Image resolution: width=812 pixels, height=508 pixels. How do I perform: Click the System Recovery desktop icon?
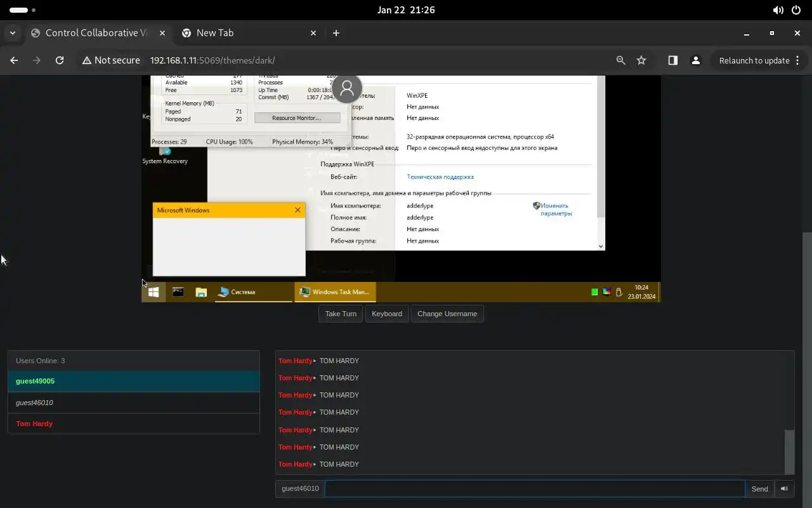[x=165, y=156]
